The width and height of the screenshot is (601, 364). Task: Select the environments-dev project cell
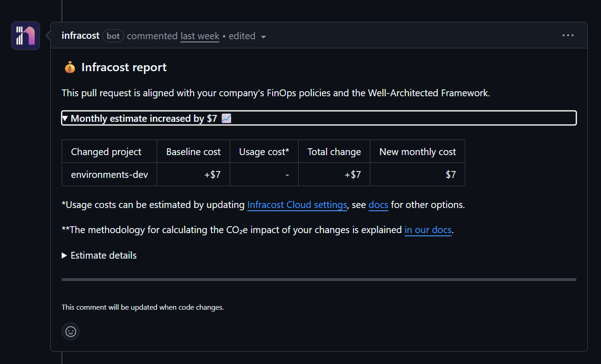click(x=109, y=174)
